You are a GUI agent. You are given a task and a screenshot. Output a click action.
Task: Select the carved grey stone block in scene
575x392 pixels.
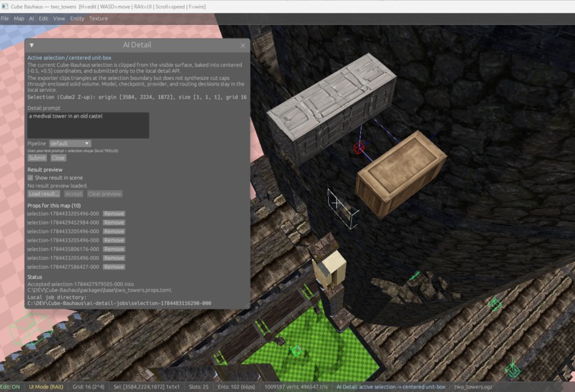(x=332, y=108)
